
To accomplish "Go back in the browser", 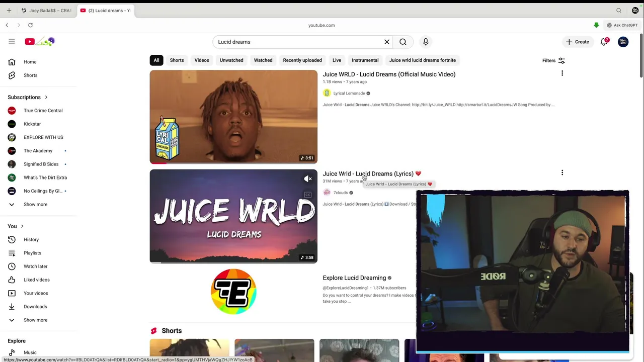I will pyautogui.click(x=7, y=25).
